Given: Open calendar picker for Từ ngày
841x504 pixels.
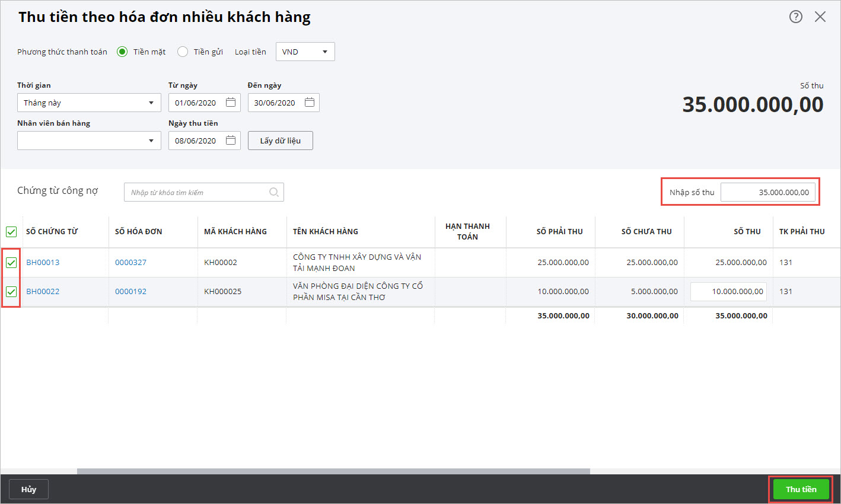Looking at the screenshot, I should pos(231,103).
